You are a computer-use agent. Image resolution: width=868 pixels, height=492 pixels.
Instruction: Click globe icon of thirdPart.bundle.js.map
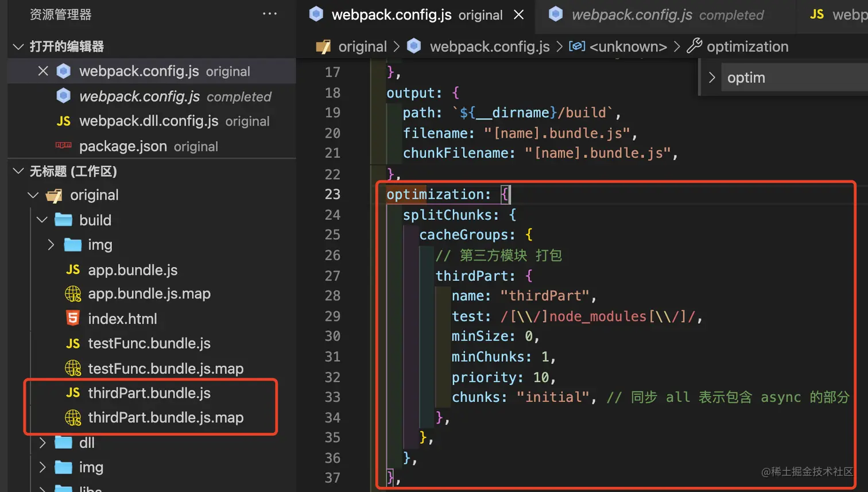(72, 417)
